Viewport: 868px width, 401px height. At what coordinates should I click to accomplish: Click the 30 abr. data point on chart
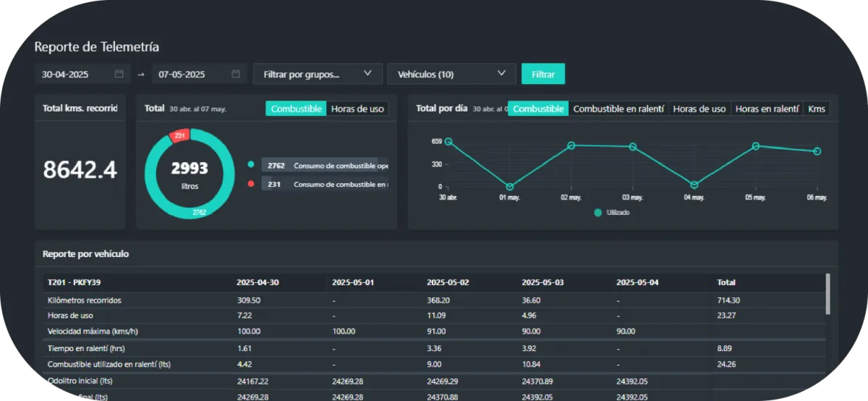click(448, 142)
